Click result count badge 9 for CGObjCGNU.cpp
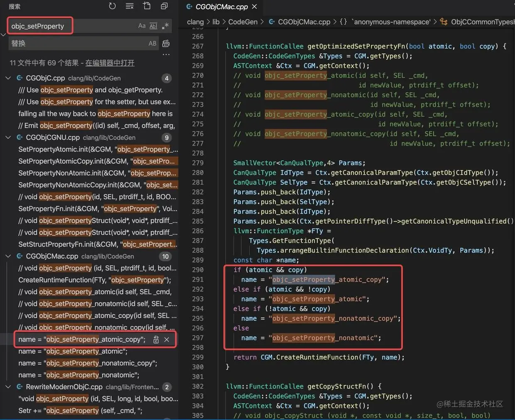515x420 pixels. click(167, 137)
